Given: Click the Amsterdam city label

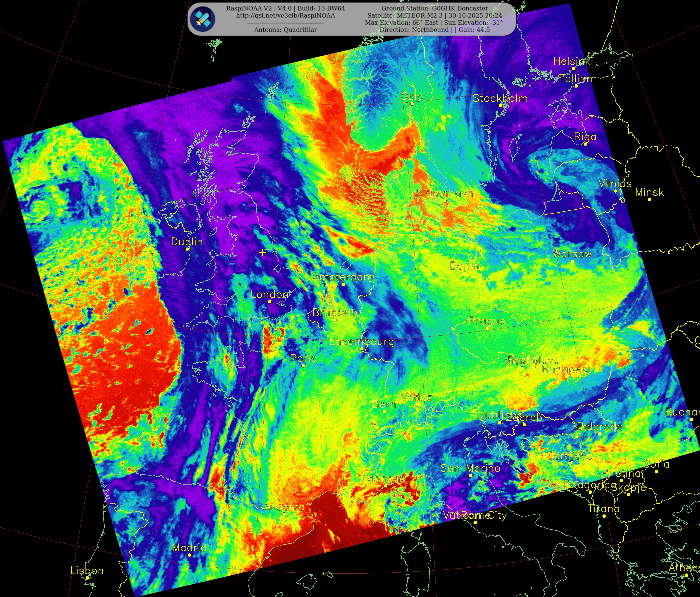Looking at the screenshot, I should (x=343, y=277).
